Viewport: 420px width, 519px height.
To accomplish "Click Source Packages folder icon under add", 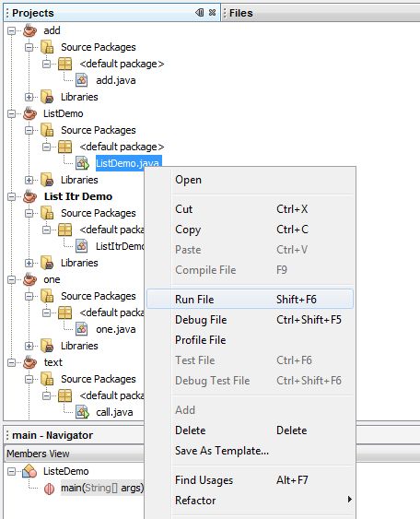I will click(x=47, y=47).
